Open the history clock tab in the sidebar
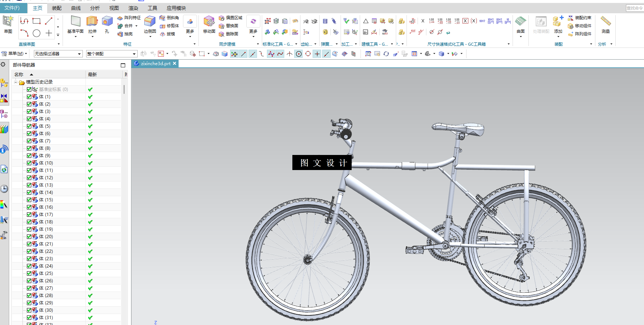Screen dimensions: 644x325 tap(4, 189)
